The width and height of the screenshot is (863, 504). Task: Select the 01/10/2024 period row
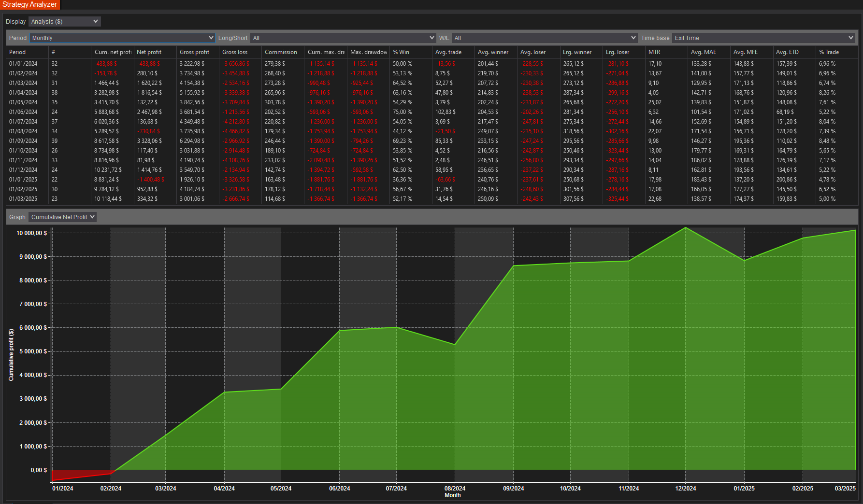(x=432, y=151)
